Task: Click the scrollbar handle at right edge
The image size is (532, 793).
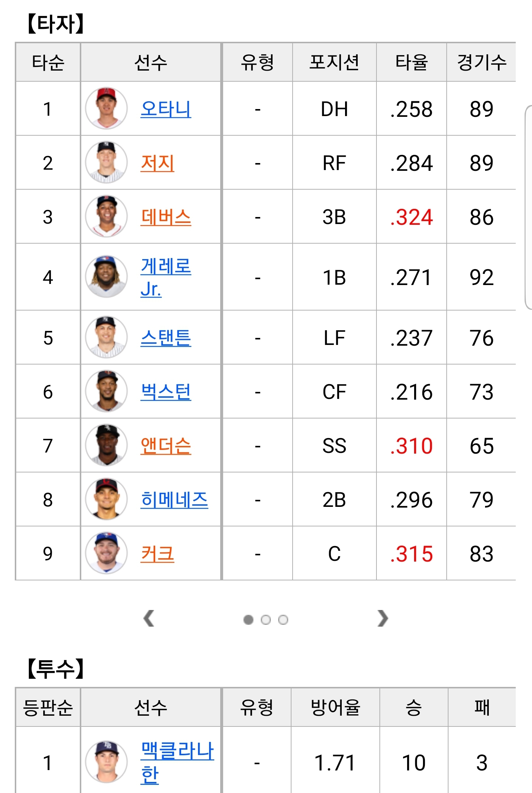Action: click(529, 207)
